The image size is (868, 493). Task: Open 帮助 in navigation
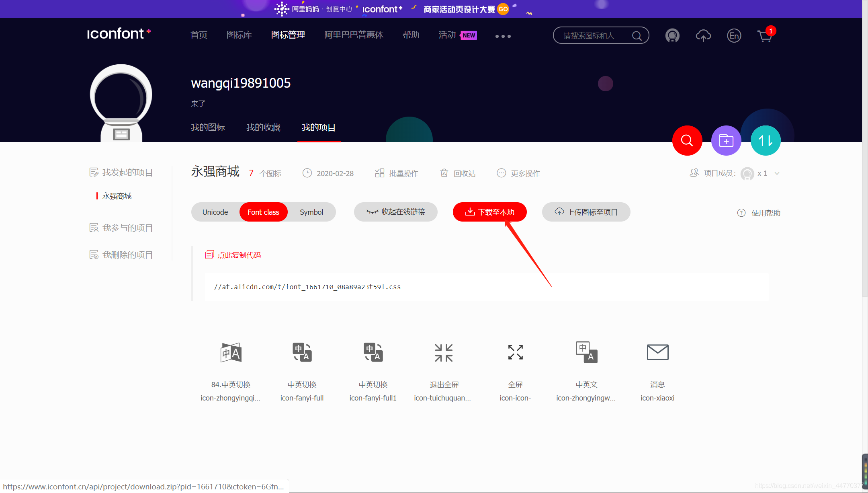(x=411, y=35)
